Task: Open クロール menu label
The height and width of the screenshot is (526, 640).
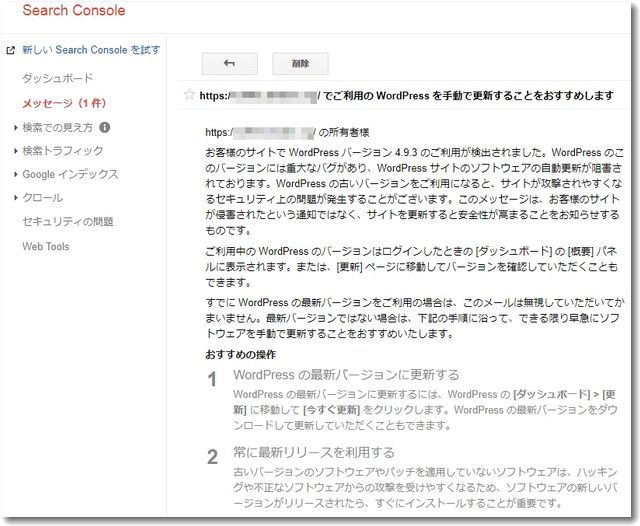Action: tap(42, 198)
